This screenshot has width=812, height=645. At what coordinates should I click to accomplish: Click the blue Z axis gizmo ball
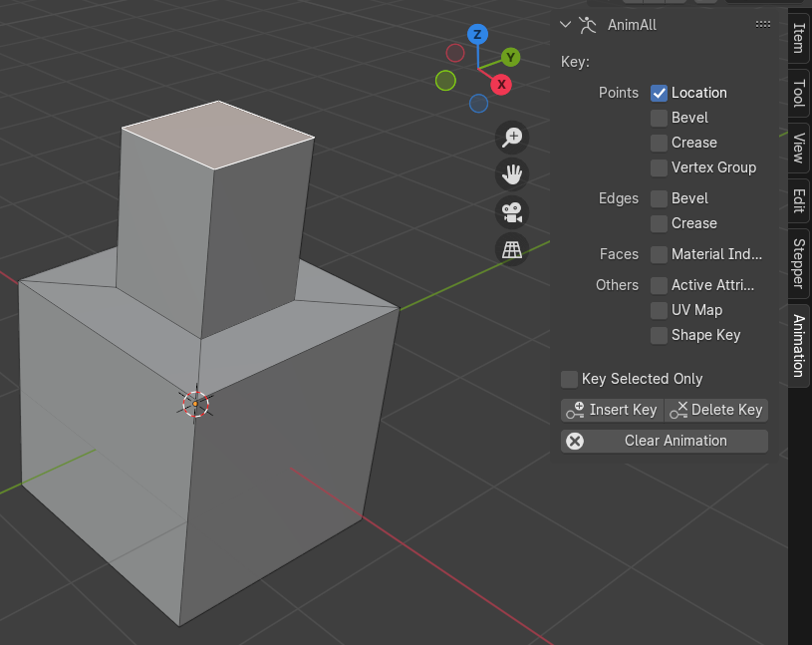pyautogui.click(x=477, y=35)
